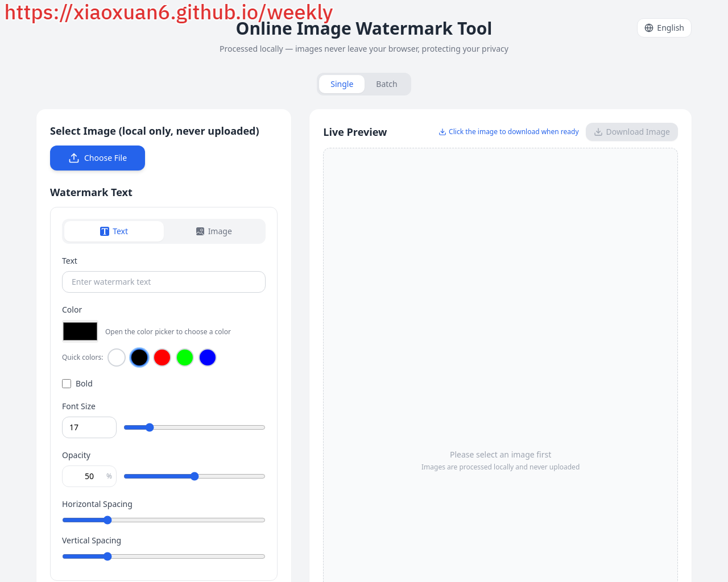Click 'Open the color picker to choose a color'
Screen dimensions: 728x582
point(168,332)
